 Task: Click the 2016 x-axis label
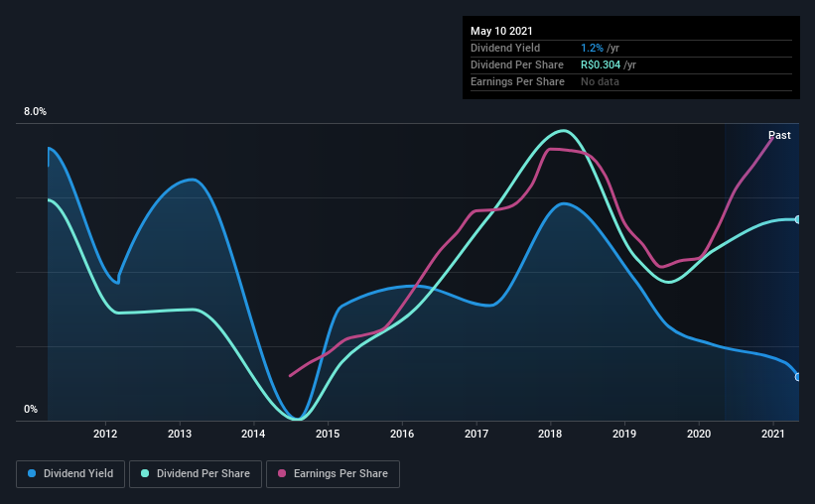[402, 434]
